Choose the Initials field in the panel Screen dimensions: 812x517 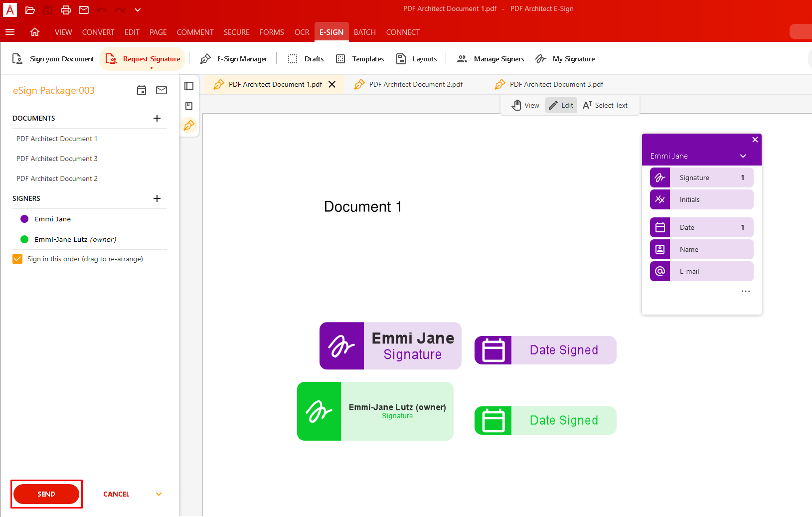coord(702,199)
